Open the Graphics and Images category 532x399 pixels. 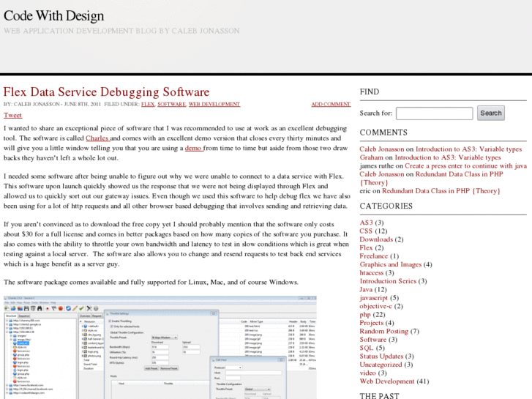391,264
